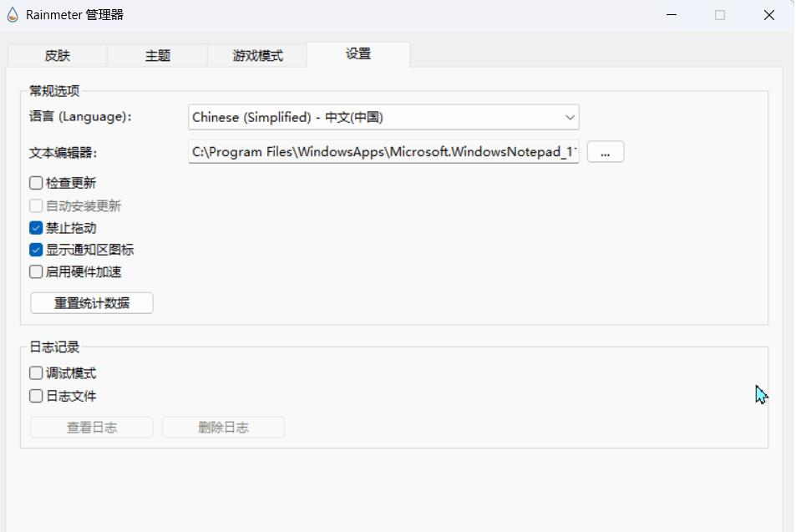Viewport: 796px width, 532px height.
Task: Open the 皮肤 tab
Action: click(x=58, y=55)
